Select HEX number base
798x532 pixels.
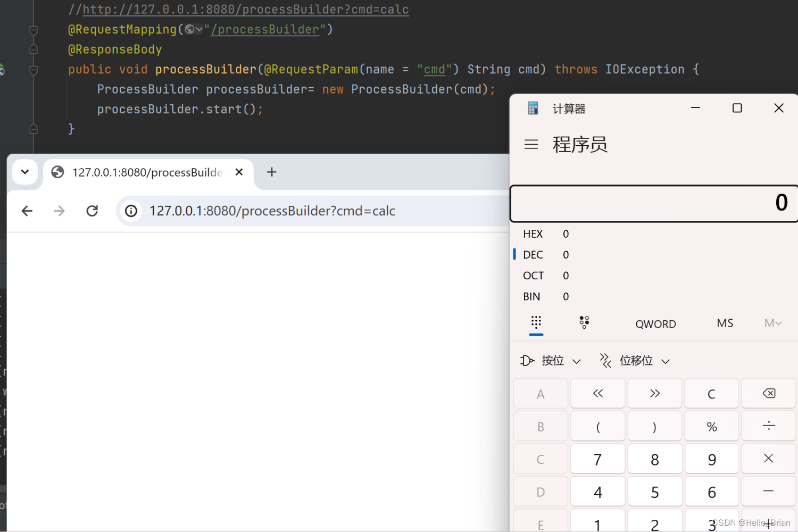(x=533, y=234)
